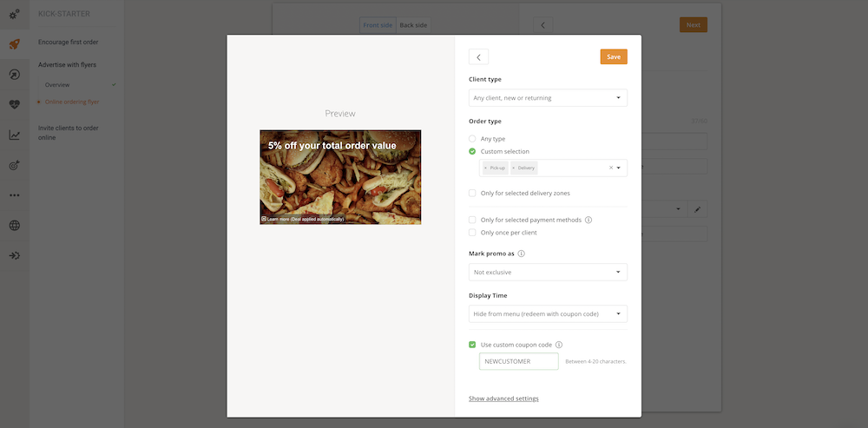Click the KICK-STARTER sidebar heading
The image size is (868, 428).
point(64,14)
